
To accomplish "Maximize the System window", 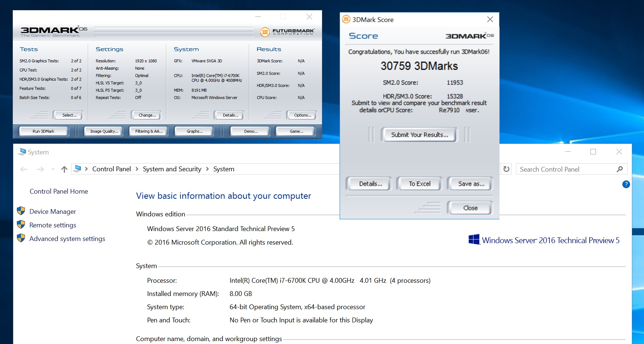I will click(x=593, y=151).
